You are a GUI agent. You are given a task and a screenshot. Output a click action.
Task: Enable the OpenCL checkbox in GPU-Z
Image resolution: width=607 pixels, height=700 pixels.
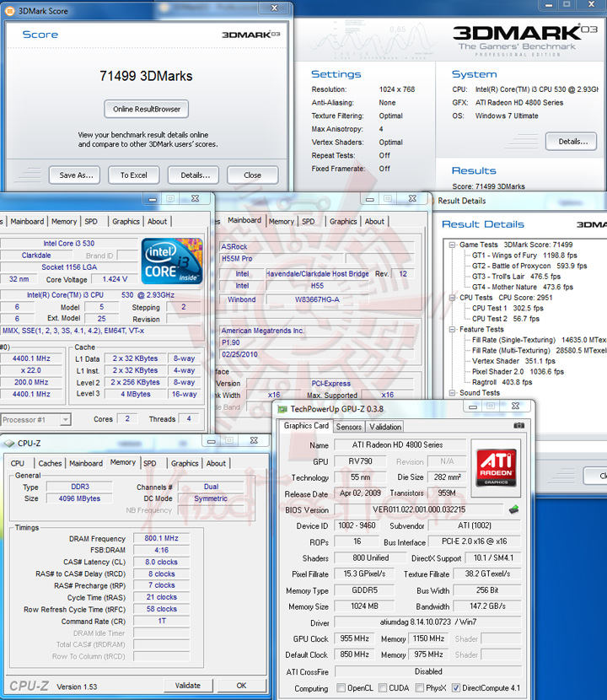click(341, 687)
